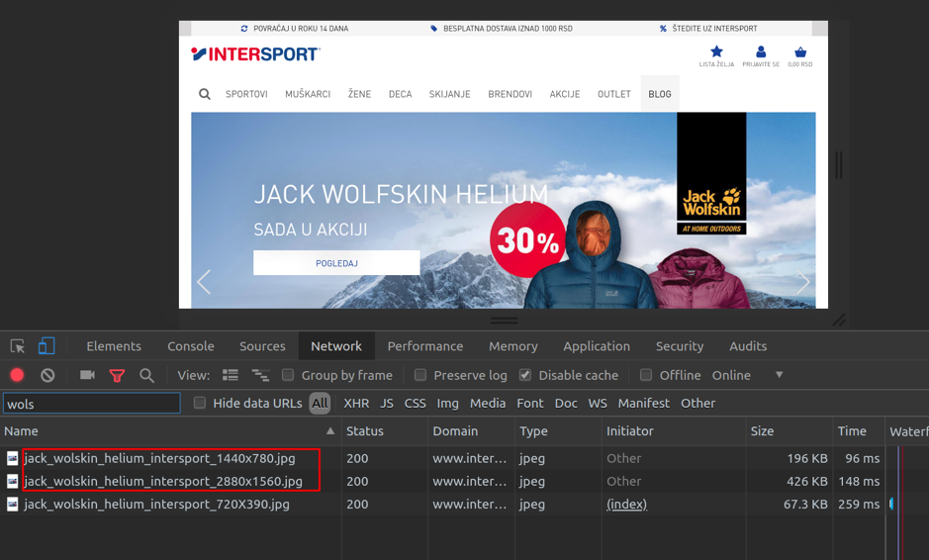The height and width of the screenshot is (560, 929).
Task: Enable the Hide data URLs checkbox
Action: coord(200,403)
